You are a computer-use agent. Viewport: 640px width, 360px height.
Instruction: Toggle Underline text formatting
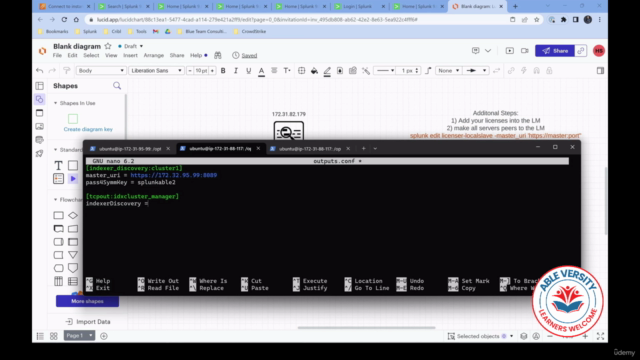pyautogui.click(x=248, y=71)
